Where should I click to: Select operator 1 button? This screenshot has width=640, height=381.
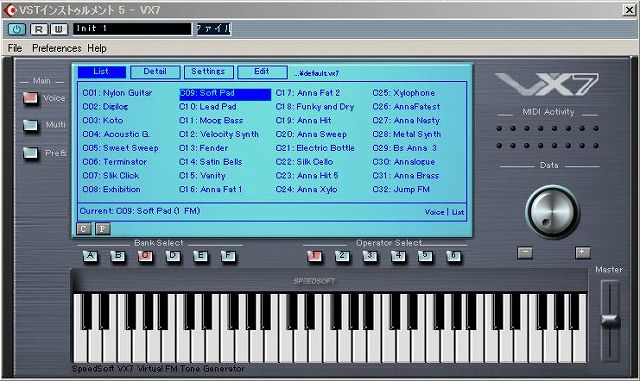[x=314, y=256]
